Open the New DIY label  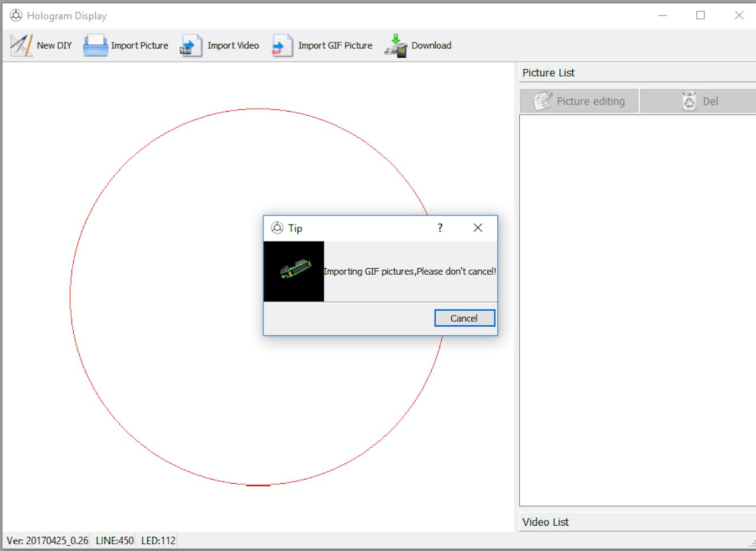[54, 45]
